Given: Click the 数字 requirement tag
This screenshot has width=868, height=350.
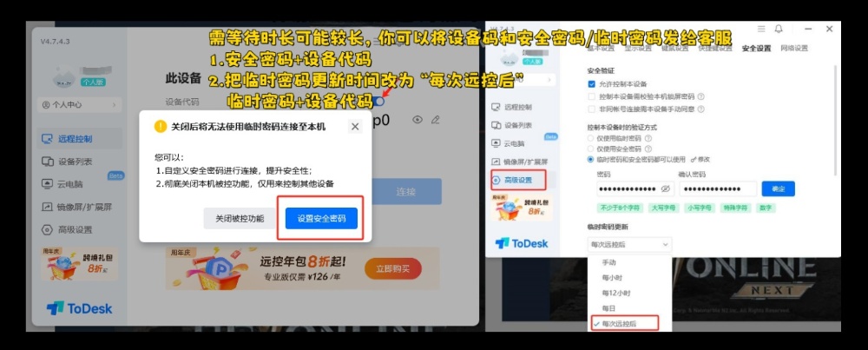Looking at the screenshot, I should pos(766,208).
